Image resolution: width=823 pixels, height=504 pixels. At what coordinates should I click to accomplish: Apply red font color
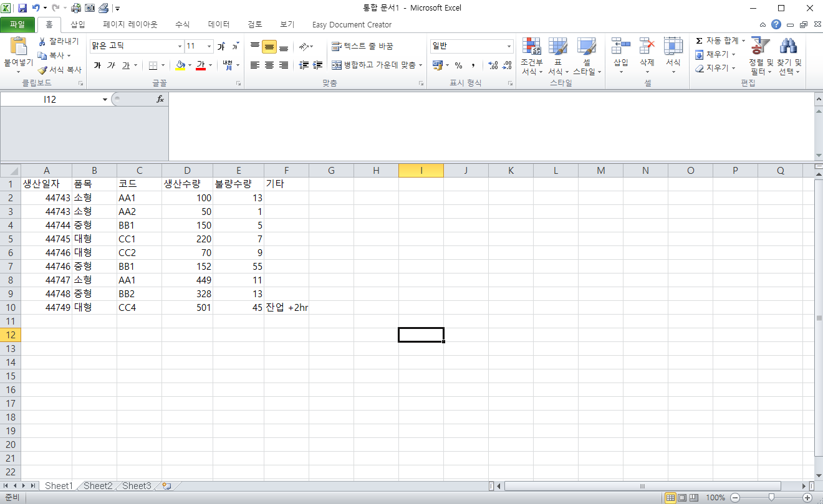[201, 65]
